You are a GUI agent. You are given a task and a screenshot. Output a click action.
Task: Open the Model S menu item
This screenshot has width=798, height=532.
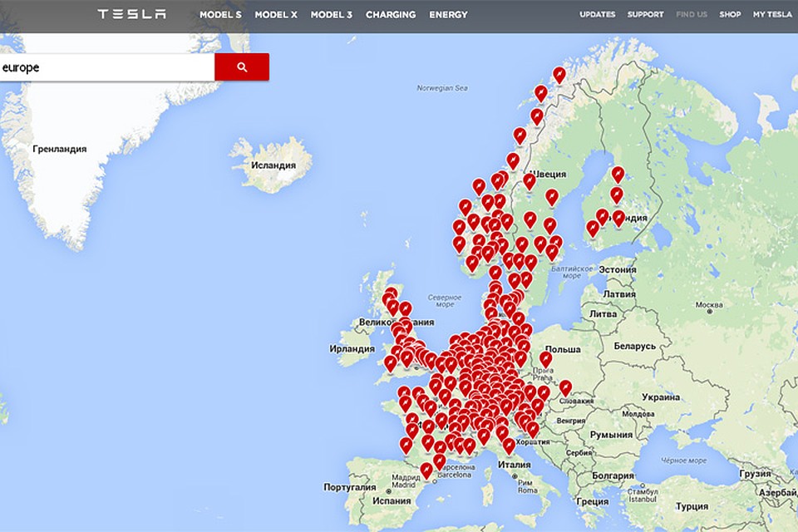(x=219, y=15)
